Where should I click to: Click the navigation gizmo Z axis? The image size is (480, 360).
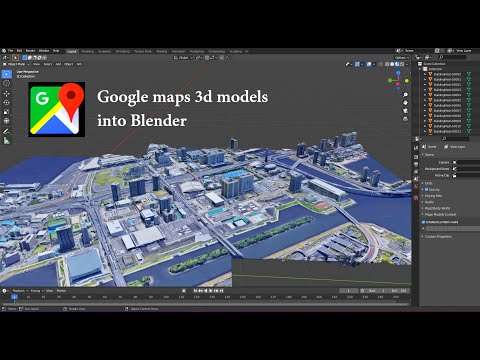(x=398, y=73)
